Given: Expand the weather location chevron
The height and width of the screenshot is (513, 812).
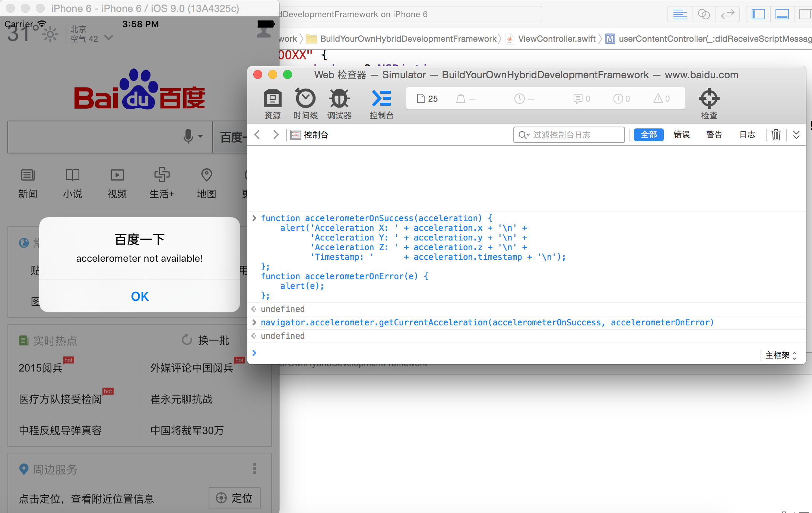Looking at the screenshot, I should [x=108, y=38].
